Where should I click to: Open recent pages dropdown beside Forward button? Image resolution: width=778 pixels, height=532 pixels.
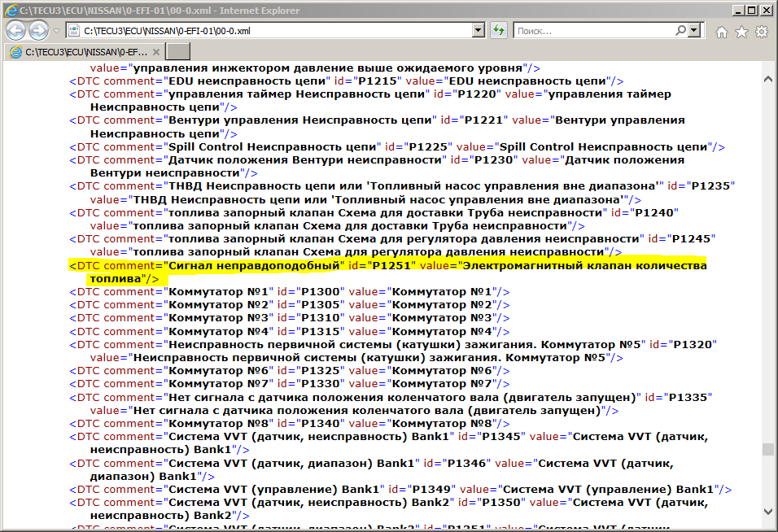pyautogui.click(x=56, y=31)
